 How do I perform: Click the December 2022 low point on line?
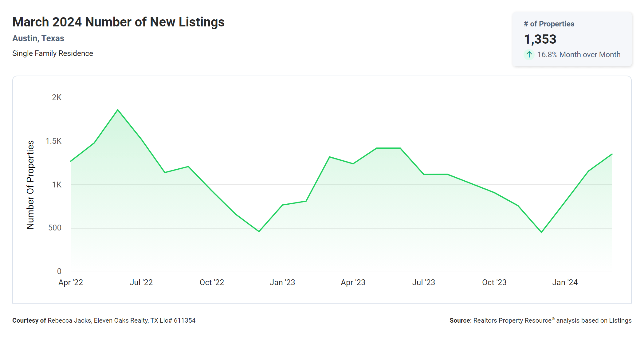pyautogui.click(x=259, y=231)
